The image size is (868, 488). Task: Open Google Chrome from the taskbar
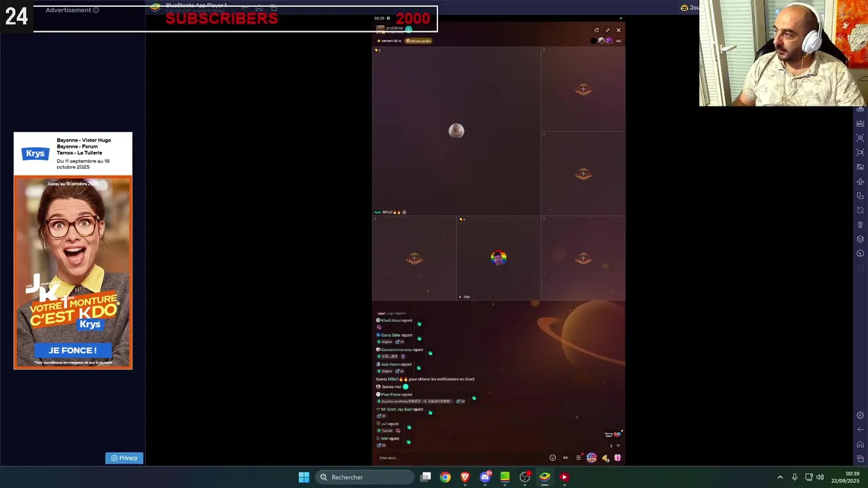[x=445, y=477]
